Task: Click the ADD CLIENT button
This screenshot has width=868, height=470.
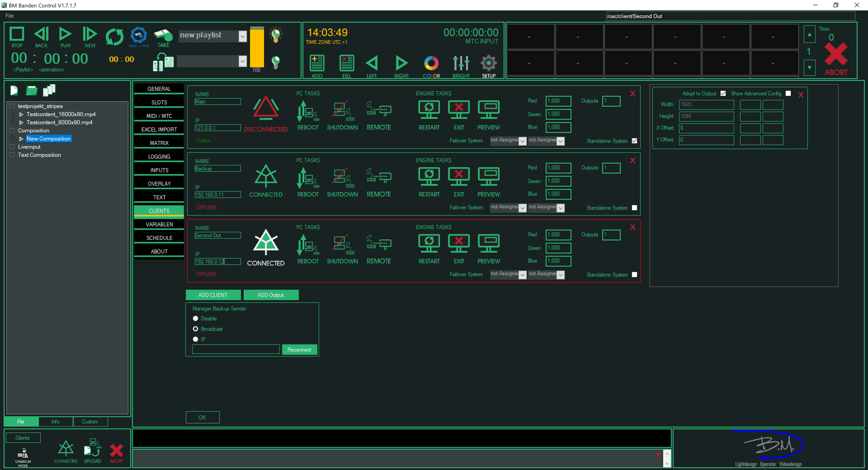Action: [x=213, y=294]
